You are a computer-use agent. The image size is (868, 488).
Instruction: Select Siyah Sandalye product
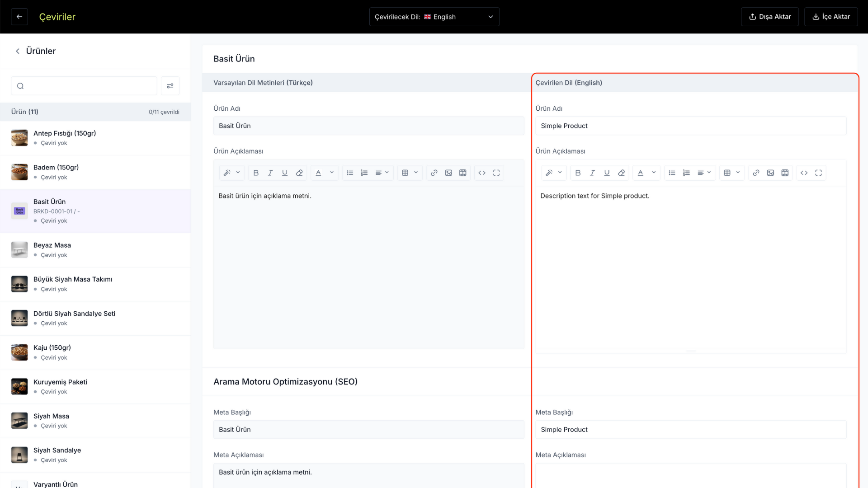click(x=95, y=455)
